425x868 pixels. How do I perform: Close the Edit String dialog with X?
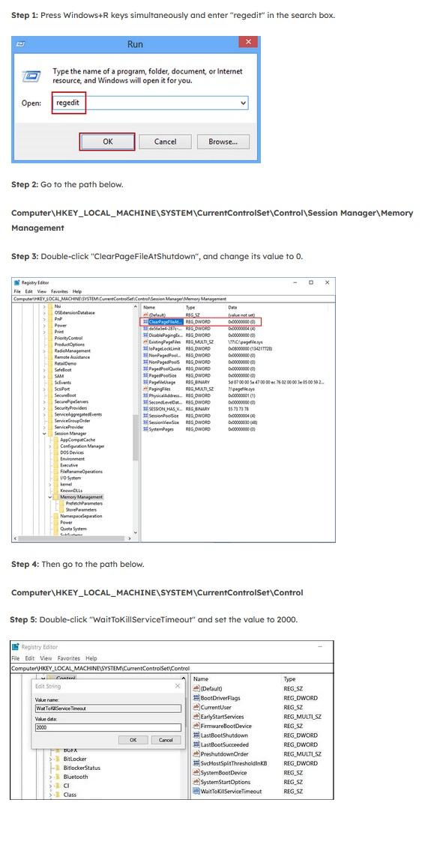click(178, 686)
